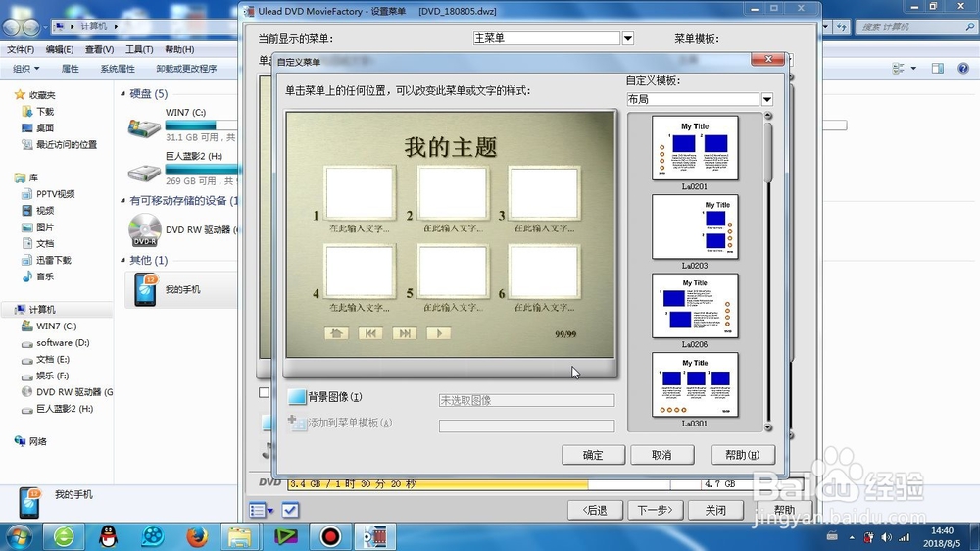Click the 我的主题 title in preview
The height and width of the screenshot is (551, 980).
(x=451, y=148)
